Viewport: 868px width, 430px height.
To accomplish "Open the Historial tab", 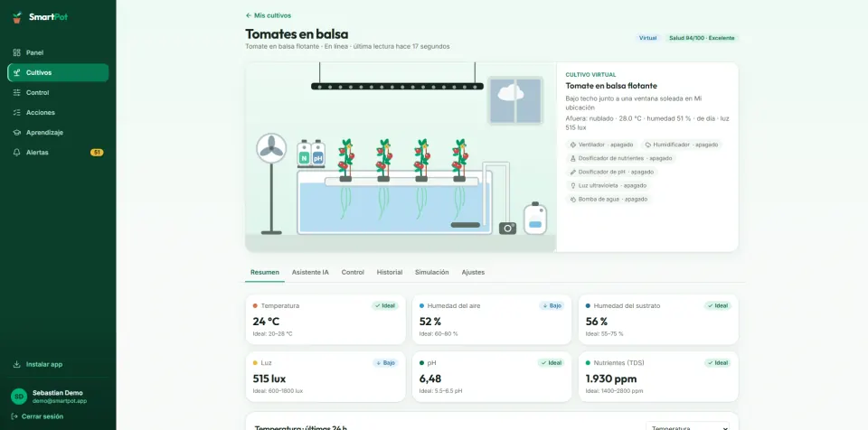I will click(x=390, y=272).
